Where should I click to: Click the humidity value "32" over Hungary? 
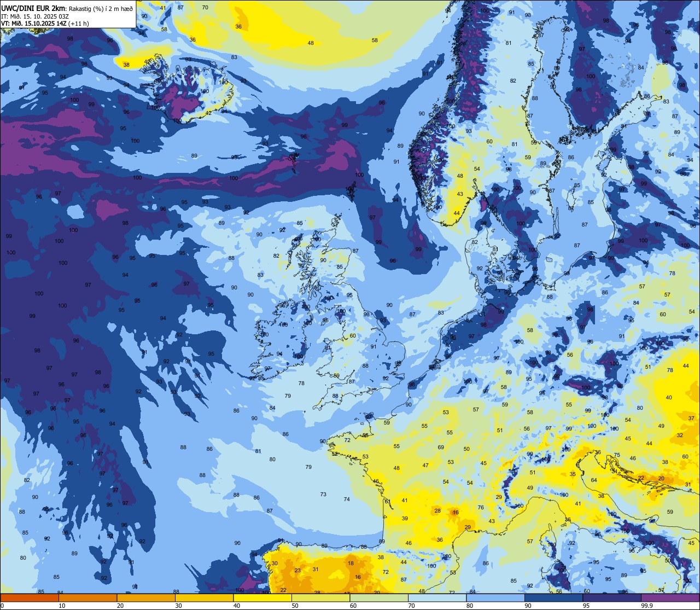(x=680, y=435)
